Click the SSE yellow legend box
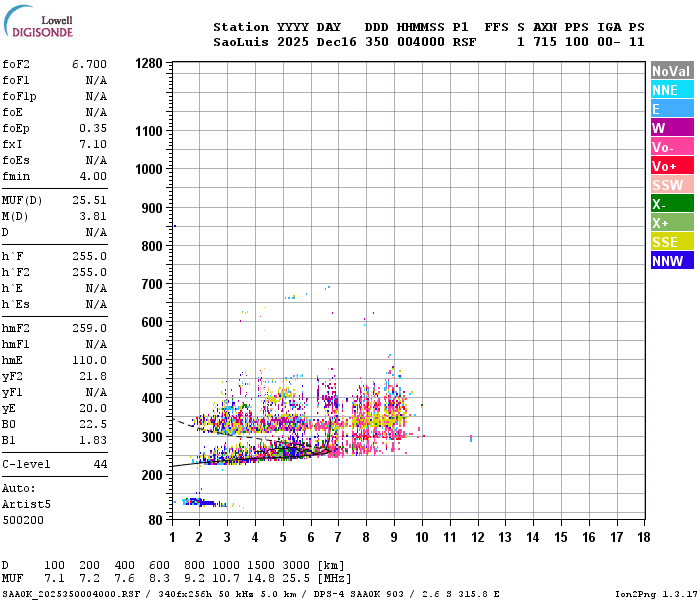The height and width of the screenshot is (600, 700). click(x=672, y=242)
